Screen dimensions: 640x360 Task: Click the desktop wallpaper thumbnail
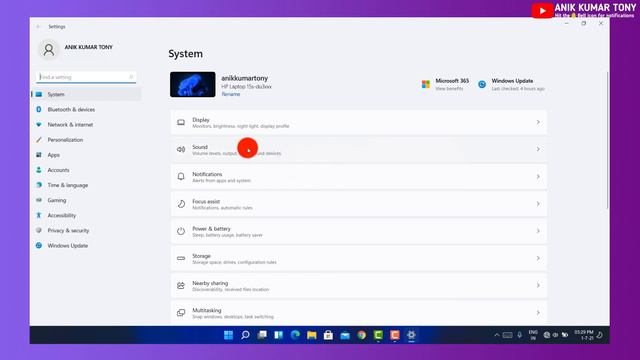pos(193,84)
